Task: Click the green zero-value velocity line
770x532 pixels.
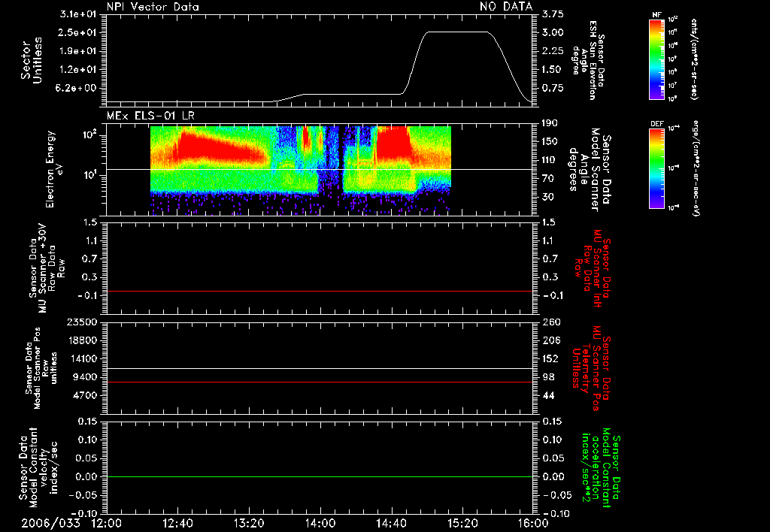Action: [x=319, y=476]
